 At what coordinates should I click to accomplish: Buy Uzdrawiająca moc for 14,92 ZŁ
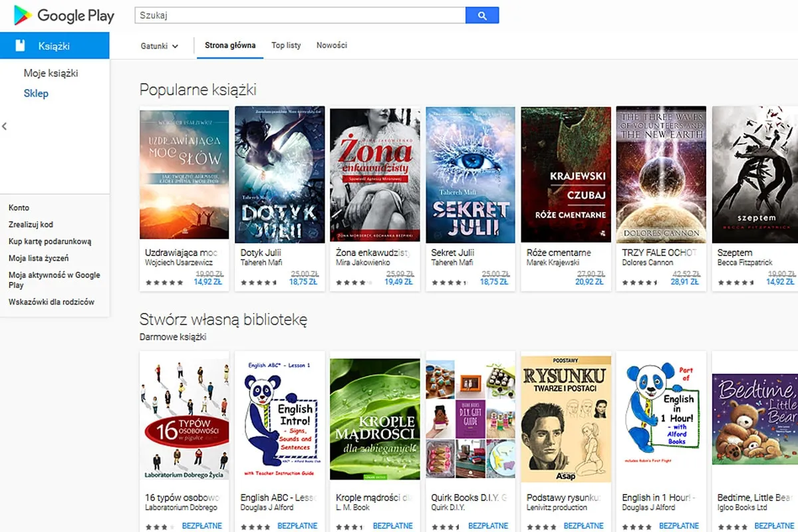tap(207, 282)
